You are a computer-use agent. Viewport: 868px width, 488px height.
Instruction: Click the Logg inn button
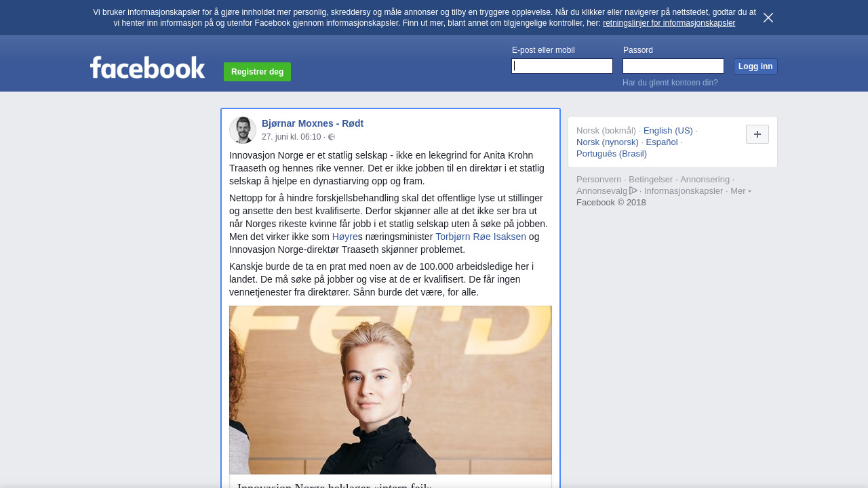[x=755, y=66]
